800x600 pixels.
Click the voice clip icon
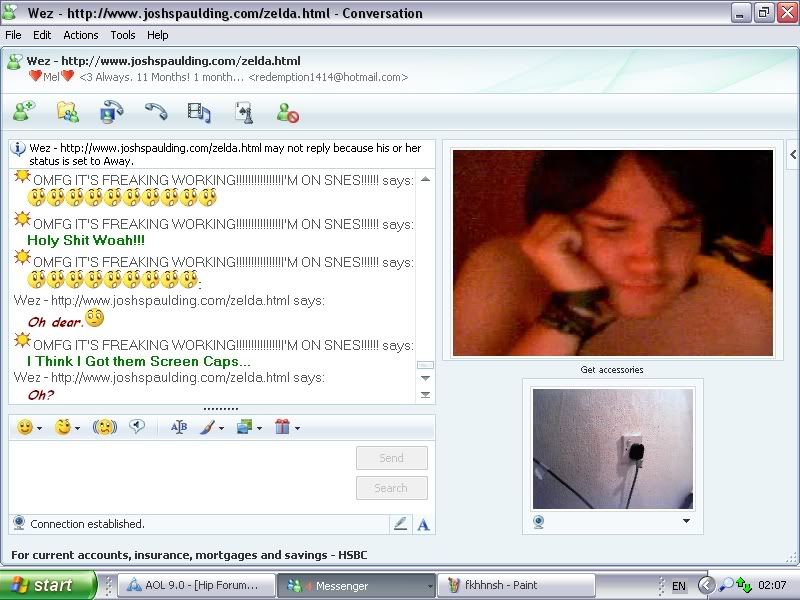click(137, 427)
